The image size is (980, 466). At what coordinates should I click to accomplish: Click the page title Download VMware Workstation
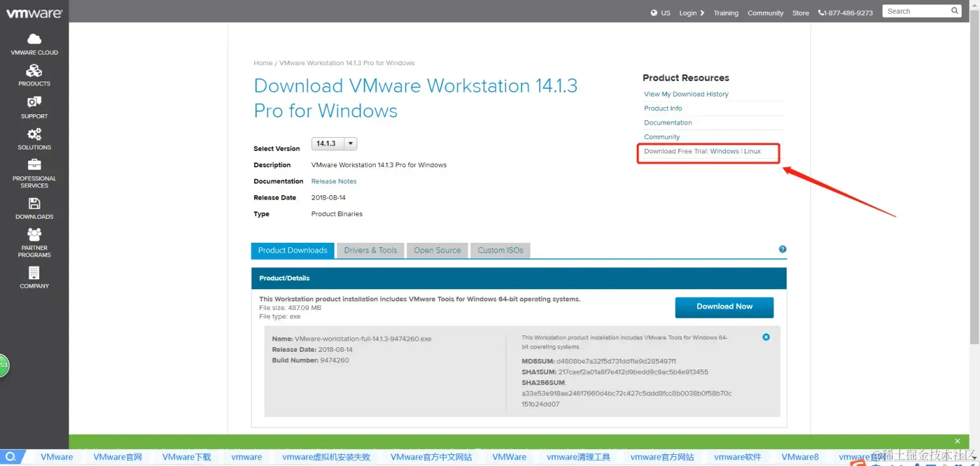[416, 98]
